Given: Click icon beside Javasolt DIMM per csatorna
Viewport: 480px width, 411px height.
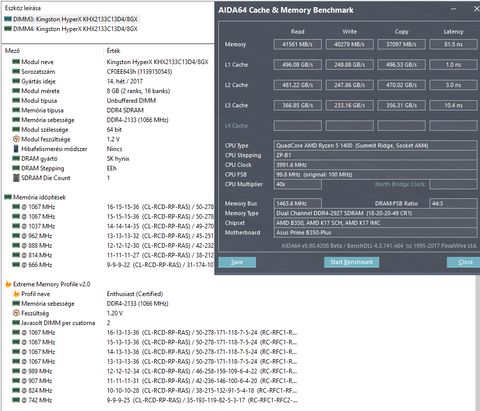Looking at the screenshot, I should [x=16, y=323].
